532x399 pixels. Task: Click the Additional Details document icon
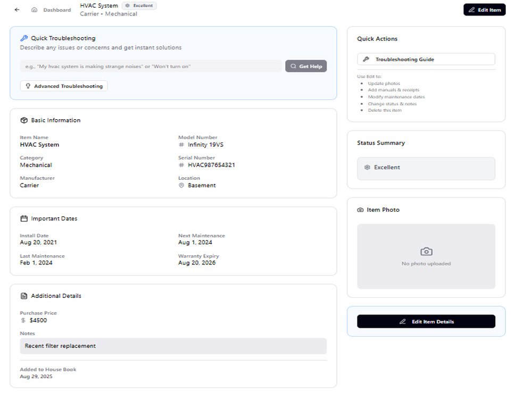coord(24,296)
